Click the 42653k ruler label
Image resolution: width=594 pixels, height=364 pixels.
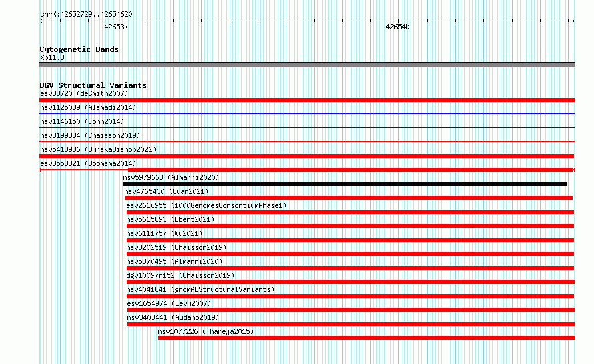click(x=116, y=27)
